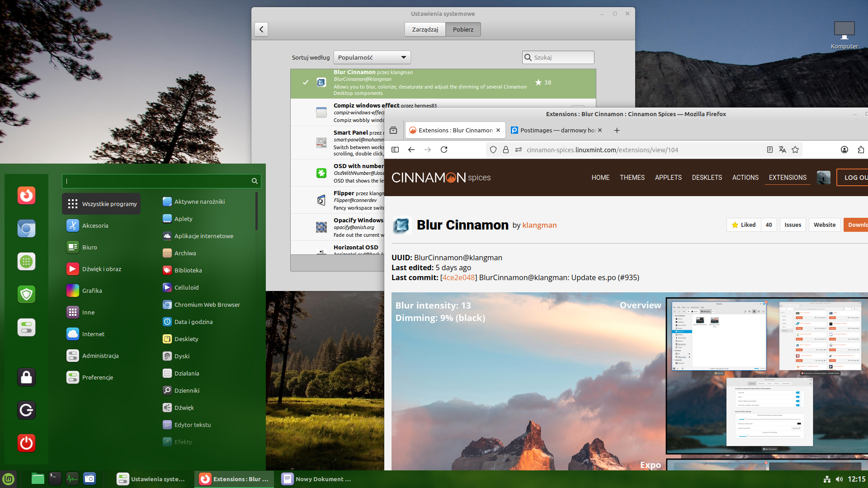Open terminal from the taskbar panel
Viewport: 868px width, 488px height.
(55, 479)
